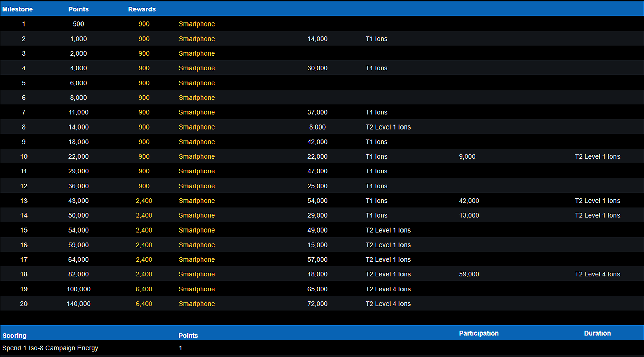Click the 9,000 value in milestone 10 row

[x=467, y=156]
